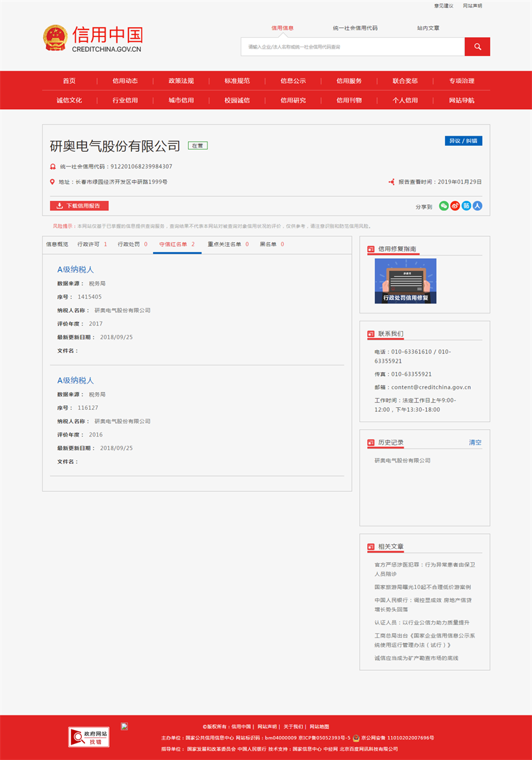
Task: Select the 站内文章 search option
Action: pos(428,28)
